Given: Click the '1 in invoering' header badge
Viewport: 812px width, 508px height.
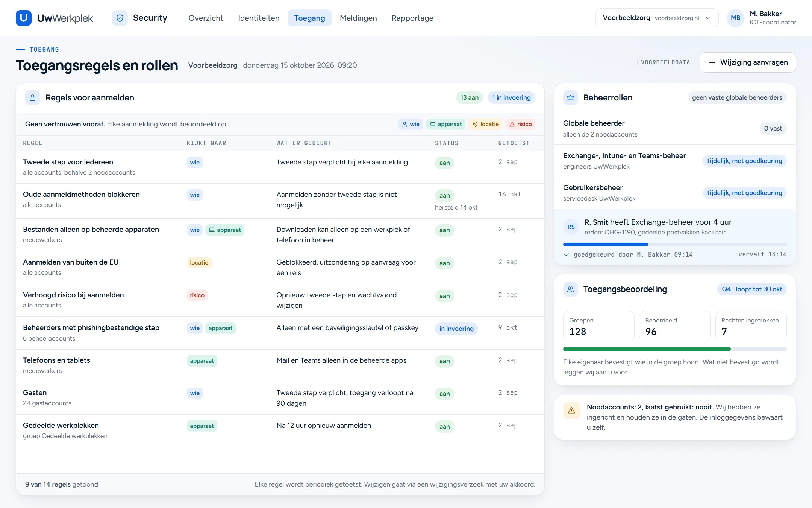Looking at the screenshot, I should 511,98.
